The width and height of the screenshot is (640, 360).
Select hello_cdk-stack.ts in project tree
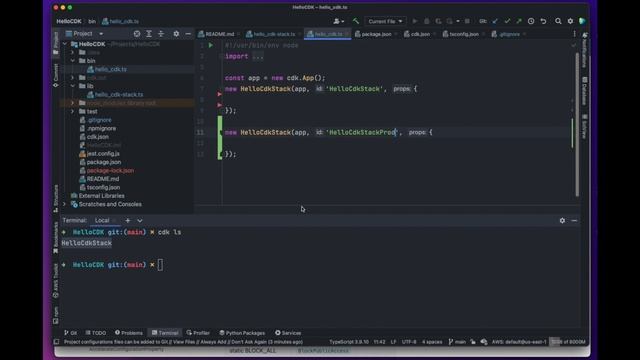[x=119, y=95]
